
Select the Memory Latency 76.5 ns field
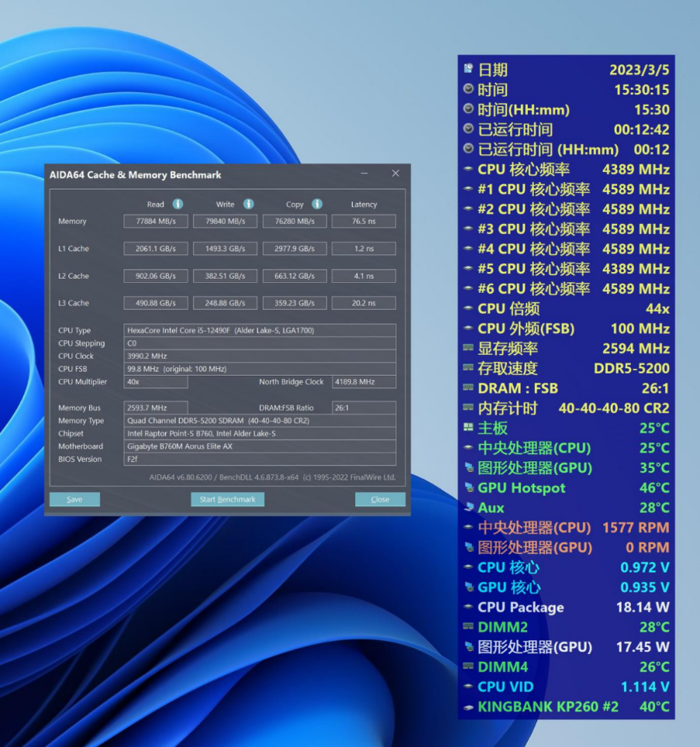[x=364, y=221]
